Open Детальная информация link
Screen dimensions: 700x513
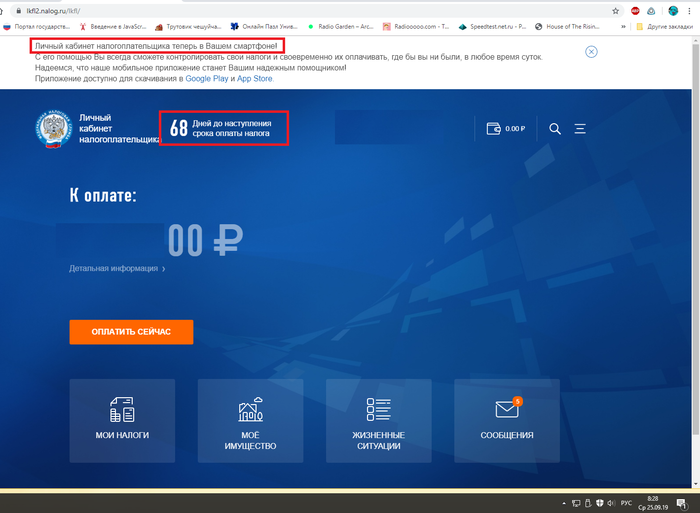pos(117,268)
